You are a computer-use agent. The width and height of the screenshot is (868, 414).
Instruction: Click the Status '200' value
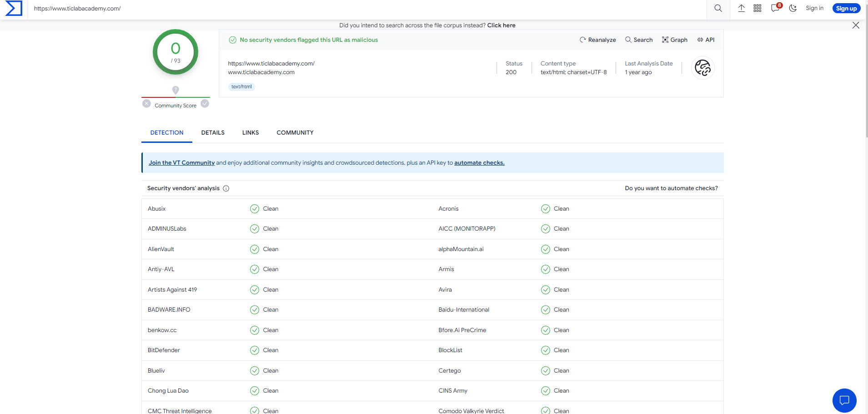(511, 72)
